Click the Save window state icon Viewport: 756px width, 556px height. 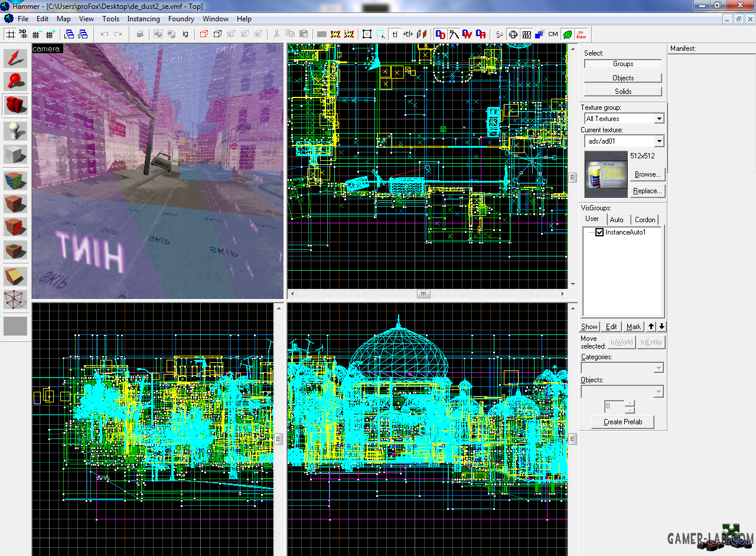[83, 34]
